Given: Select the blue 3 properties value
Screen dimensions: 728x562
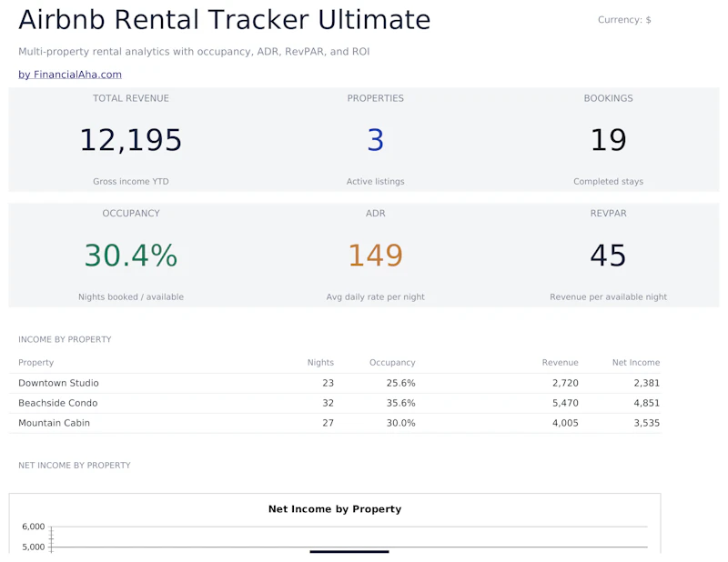Looking at the screenshot, I should point(376,140).
